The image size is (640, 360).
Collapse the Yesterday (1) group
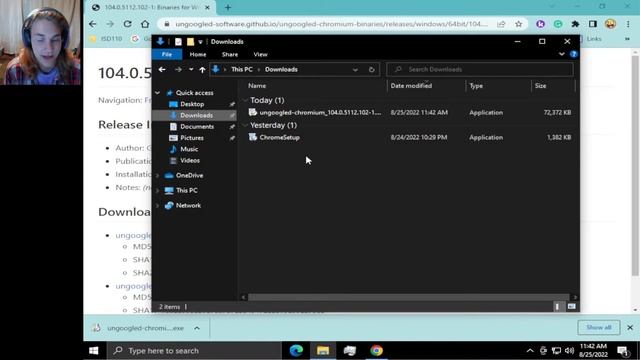pyautogui.click(x=245, y=125)
